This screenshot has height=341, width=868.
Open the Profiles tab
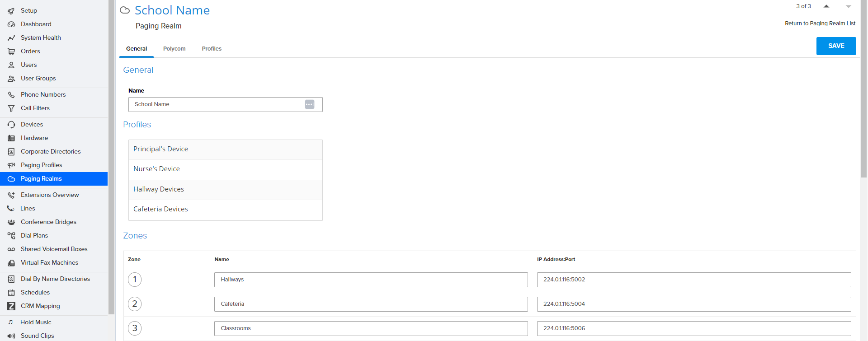(x=212, y=48)
